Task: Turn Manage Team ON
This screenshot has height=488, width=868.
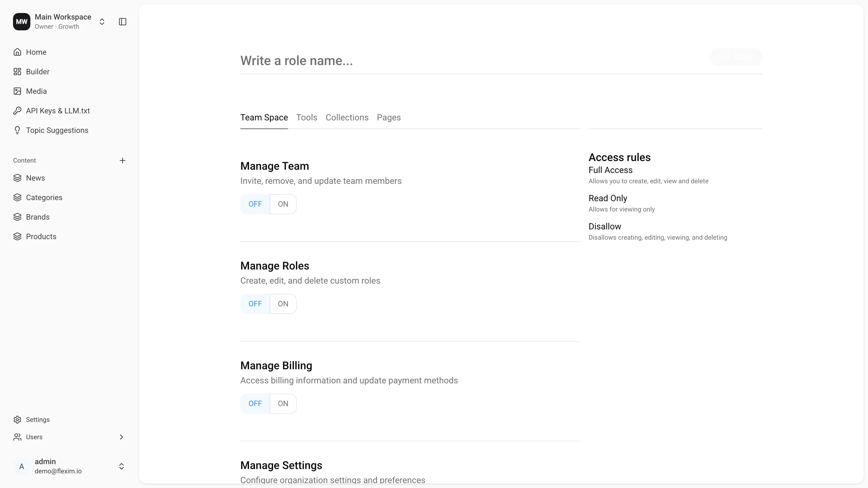Action: click(x=283, y=204)
